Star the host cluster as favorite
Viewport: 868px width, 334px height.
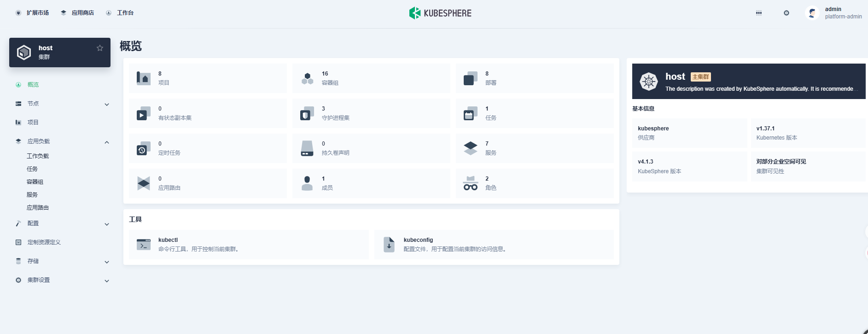[x=100, y=48]
